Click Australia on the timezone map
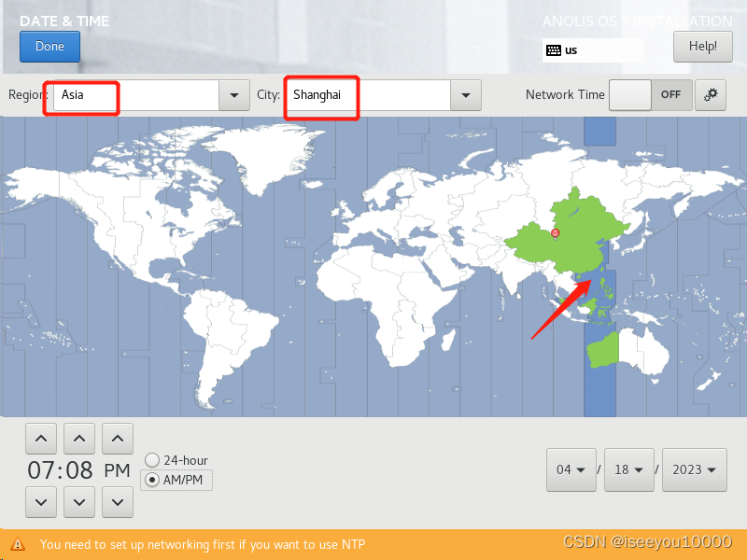747x560 pixels. pyautogui.click(x=628, y=350)
